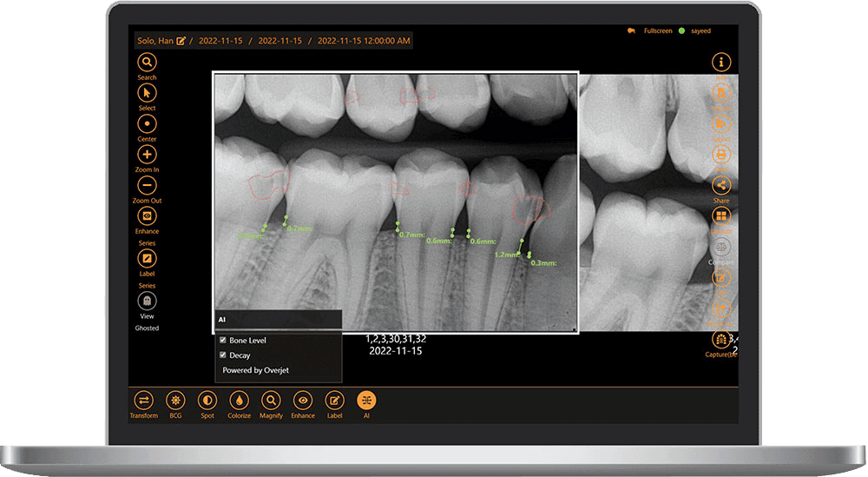The image size is (868, 477).
Task: Print the current x-ray
Action: point(720,155)
